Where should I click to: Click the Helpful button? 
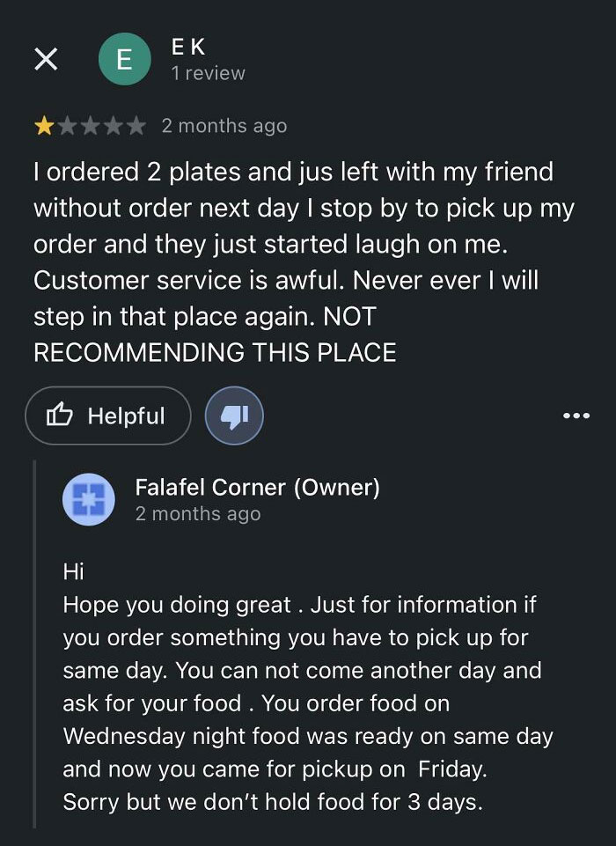pyautogui.click(x=107, y=416)
